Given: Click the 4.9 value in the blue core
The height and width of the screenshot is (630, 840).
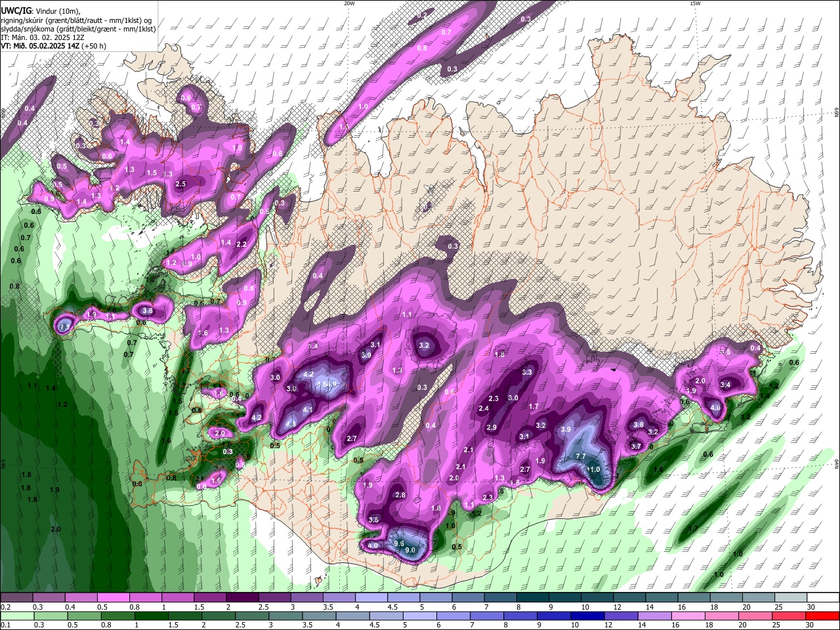Looking at the screenshot, I should 331,384.
